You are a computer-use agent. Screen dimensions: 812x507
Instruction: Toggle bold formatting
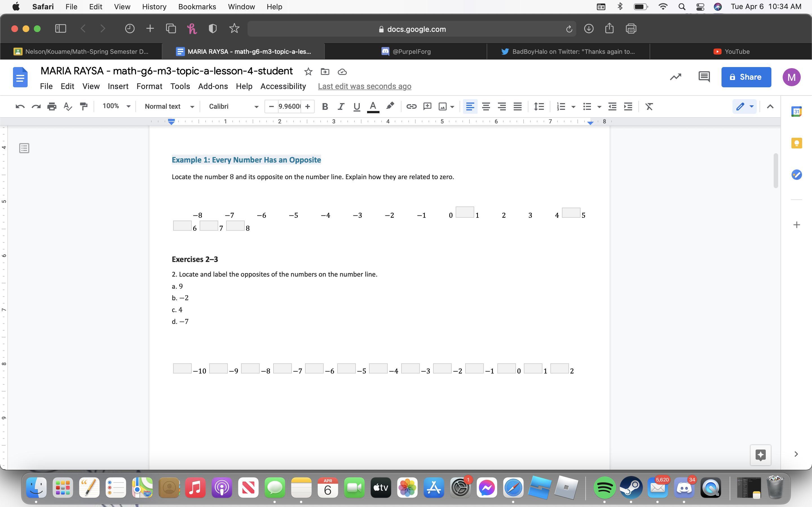[x=325, y=106]
